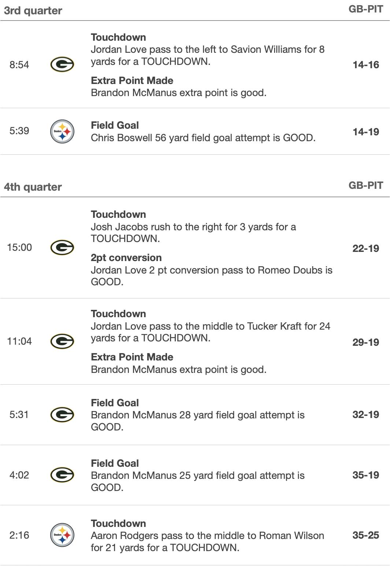Viewport: 392px width, 572px height.
Task: Click the Packers logo at 8:54
Action: pos(62,65)
